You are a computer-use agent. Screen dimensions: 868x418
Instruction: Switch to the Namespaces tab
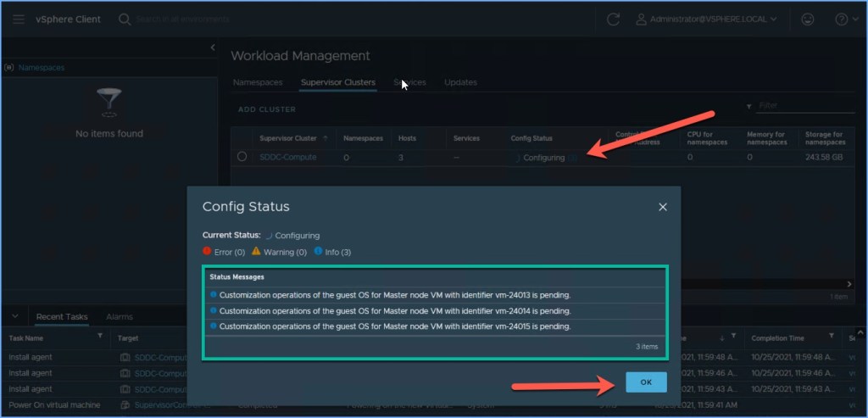258,82
